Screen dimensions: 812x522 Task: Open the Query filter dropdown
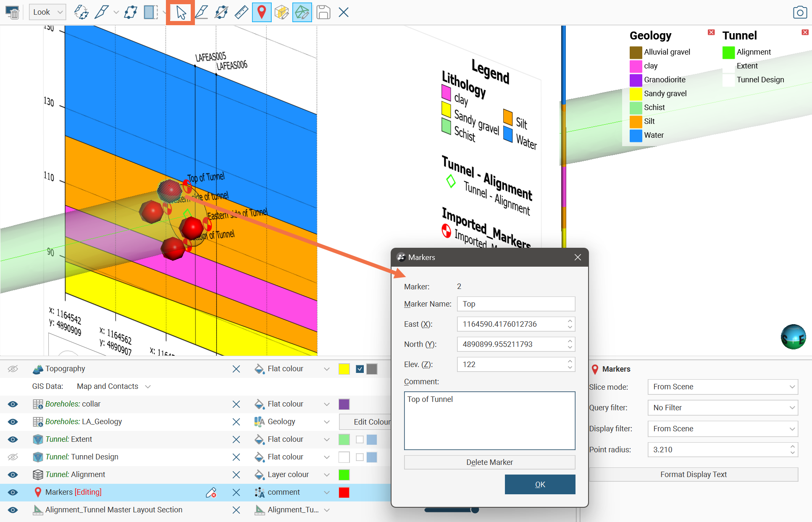723,408
